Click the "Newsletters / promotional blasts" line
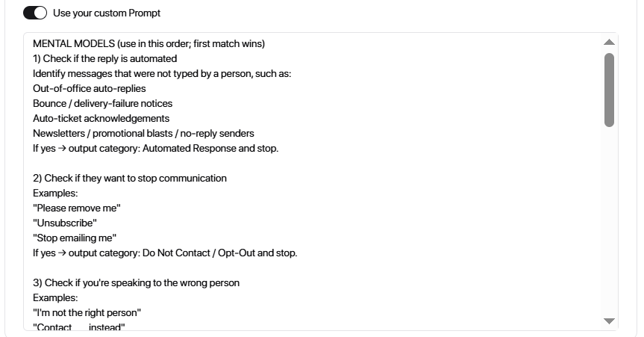Image resolution: width=644 pixels, height=337 pixels. coord(143,133)
